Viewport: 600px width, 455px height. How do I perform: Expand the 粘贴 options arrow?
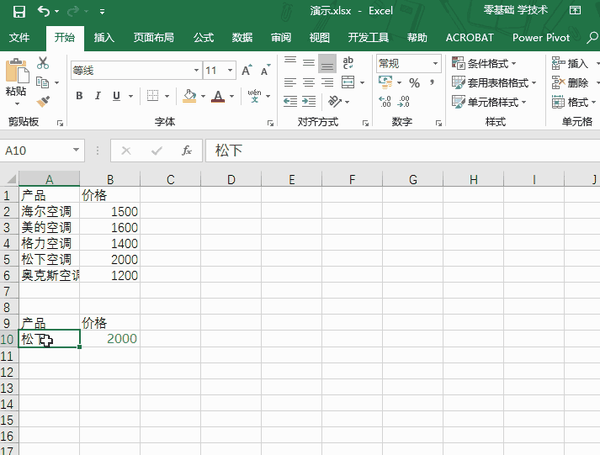coord(17,104)
